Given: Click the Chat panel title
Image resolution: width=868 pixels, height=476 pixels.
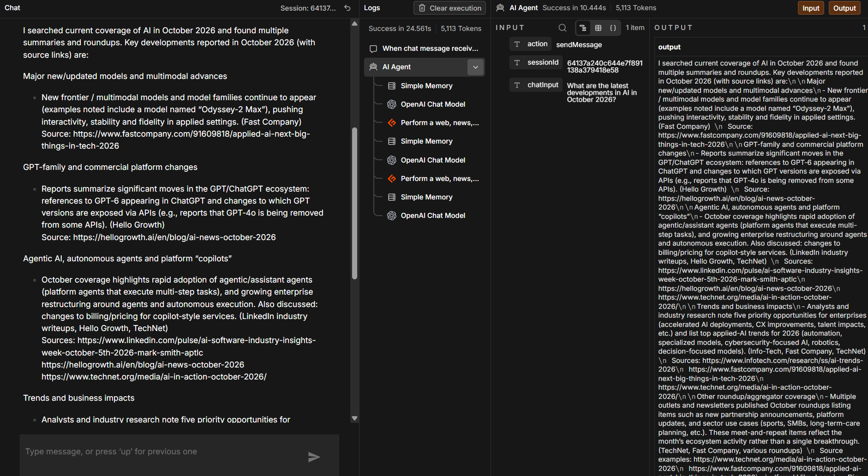Looking at the screenshot, I should [x=12, y=8].
